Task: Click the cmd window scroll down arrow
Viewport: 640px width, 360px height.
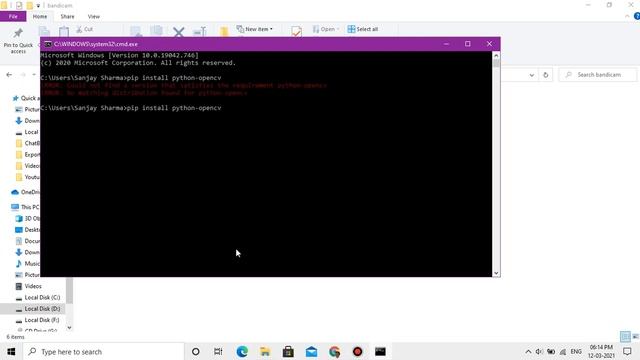Action: point(496,273)
